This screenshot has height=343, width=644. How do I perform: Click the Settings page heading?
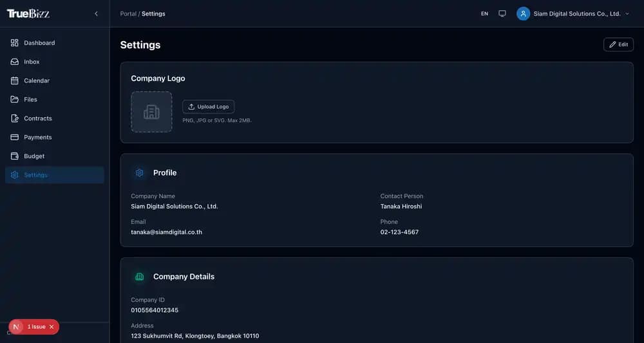coord(140,45)
